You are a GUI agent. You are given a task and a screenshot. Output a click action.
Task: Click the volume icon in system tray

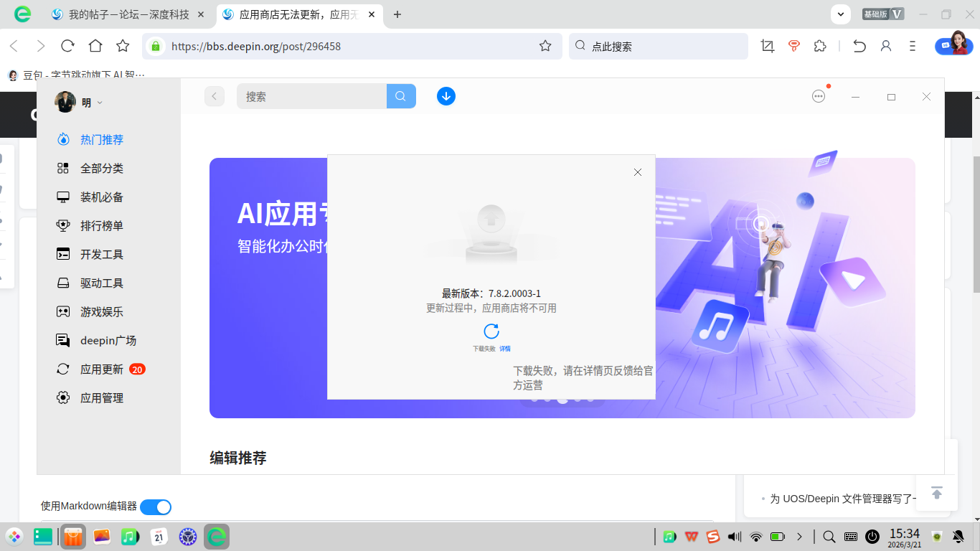734,537
